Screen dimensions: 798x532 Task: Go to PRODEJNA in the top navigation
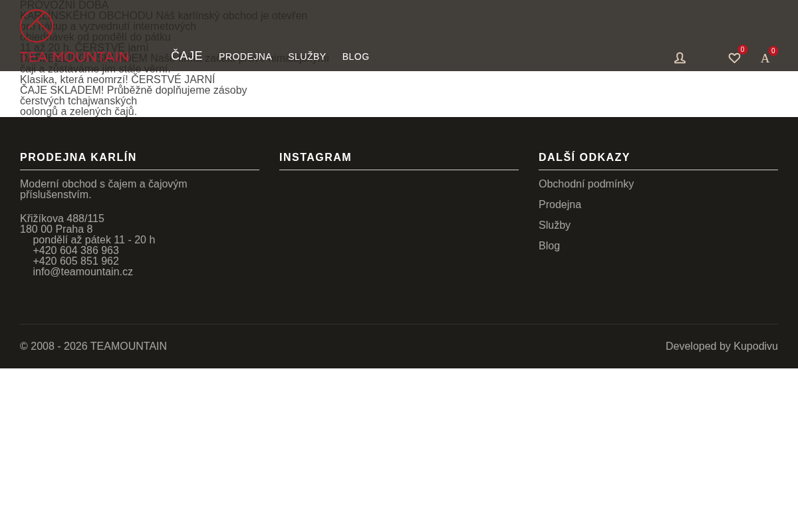point(245,57)
